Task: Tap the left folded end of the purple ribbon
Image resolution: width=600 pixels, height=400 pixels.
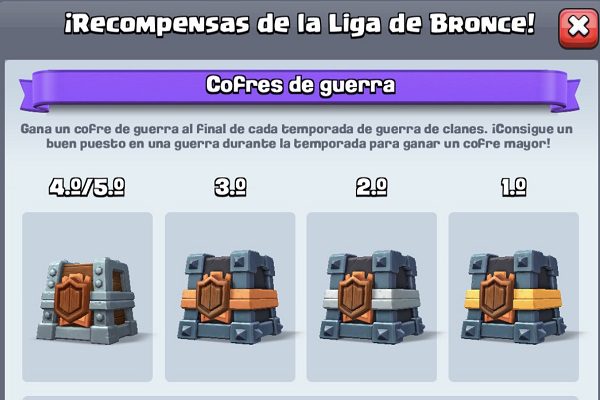Action: 32,96
